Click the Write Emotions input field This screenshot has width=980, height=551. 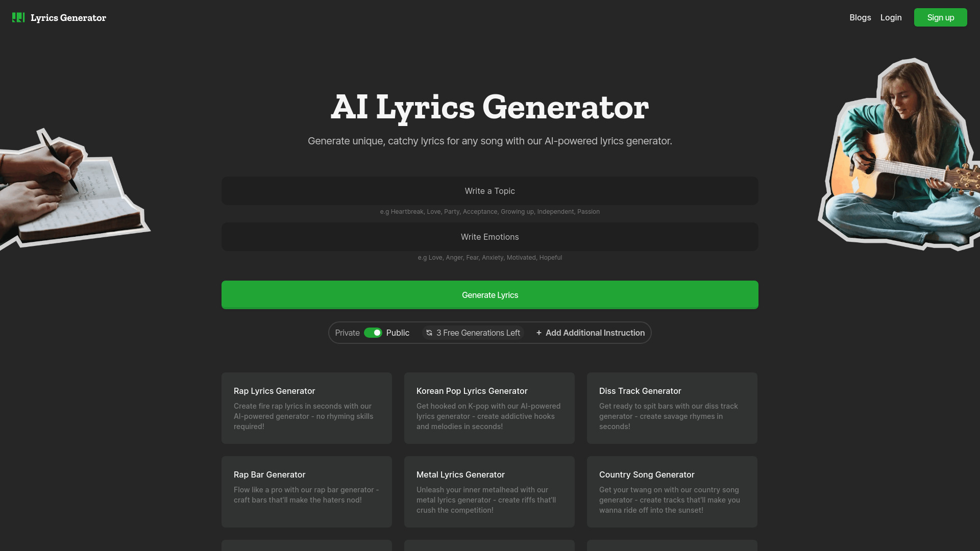coord(489,236)
